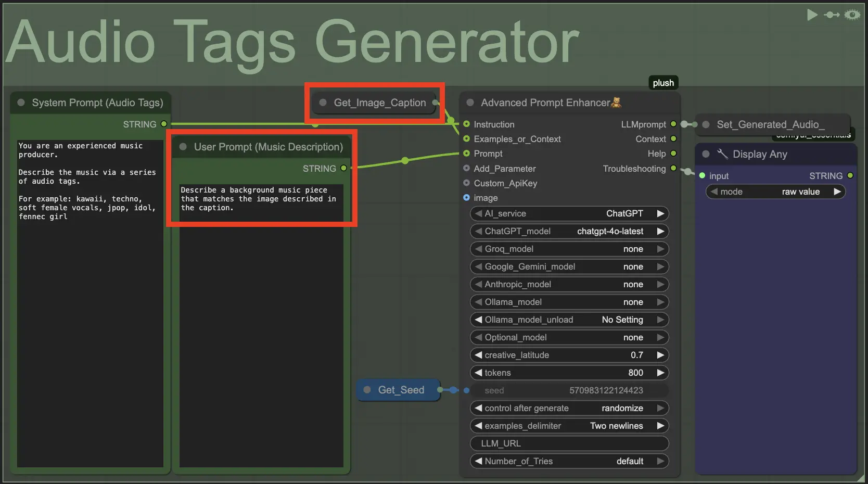Collapse the System Prompt (Audio Tags) node

click(x=21, y=103)
